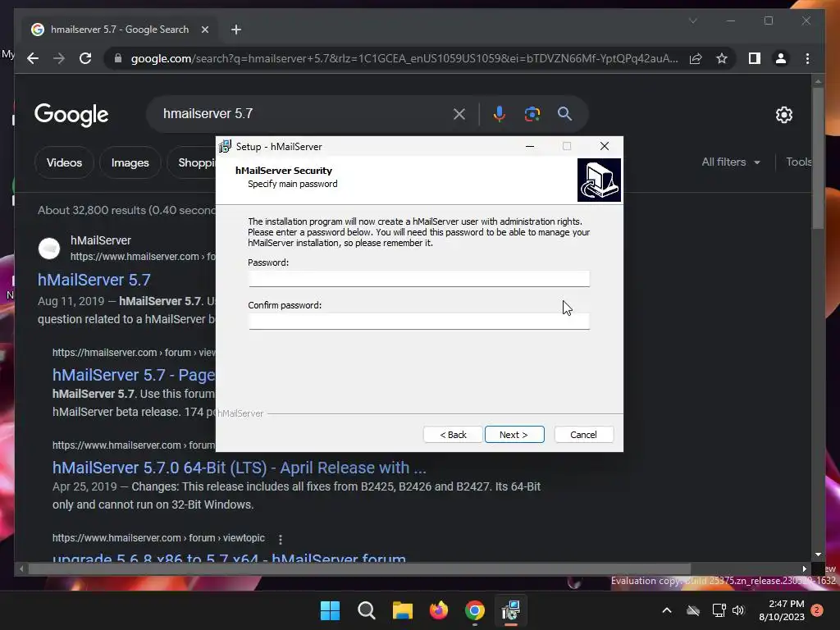Launch Firefox from the taskbar
840x630 pixels.
point(439,610)
